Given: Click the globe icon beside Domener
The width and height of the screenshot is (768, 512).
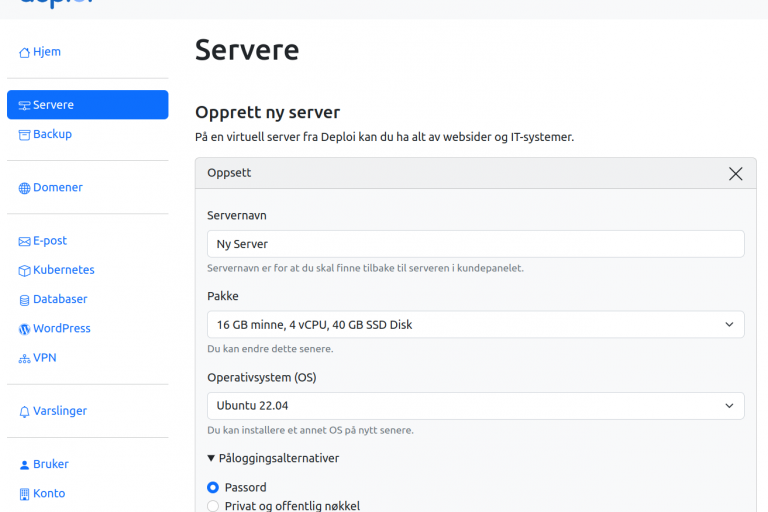Looking at the screenshot, I should click(x=25, y=188).
